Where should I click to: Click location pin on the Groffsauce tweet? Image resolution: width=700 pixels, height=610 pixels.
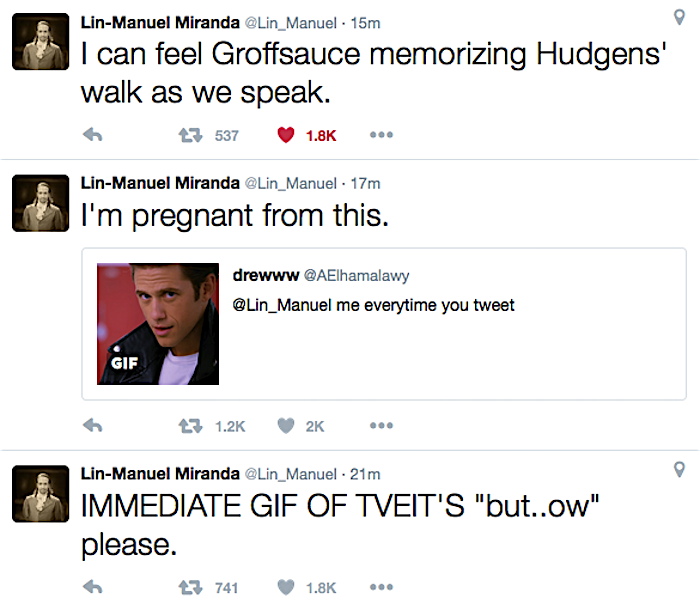[680, 17]
